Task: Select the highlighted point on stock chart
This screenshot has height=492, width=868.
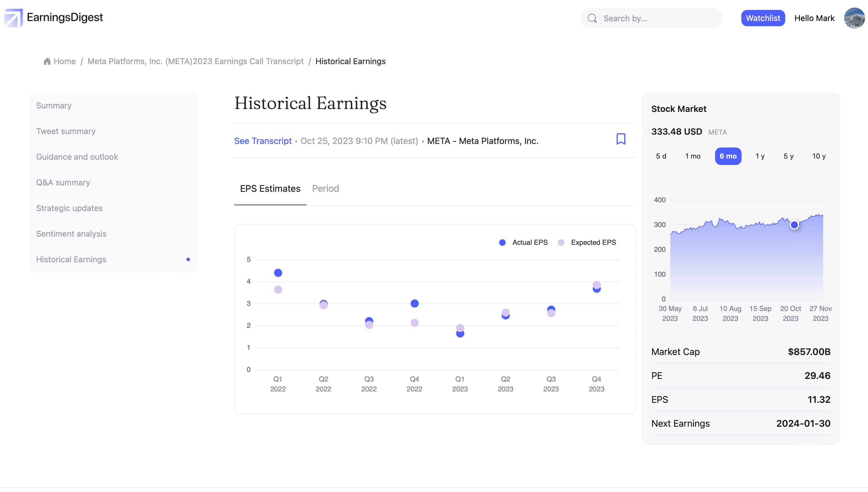Action: click(794, 225)
